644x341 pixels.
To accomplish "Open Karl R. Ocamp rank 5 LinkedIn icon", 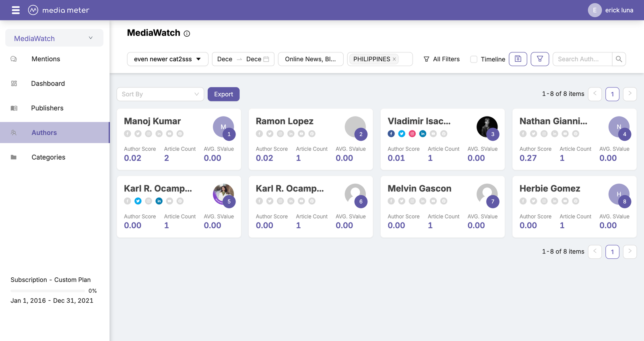I will click(159, 201).
